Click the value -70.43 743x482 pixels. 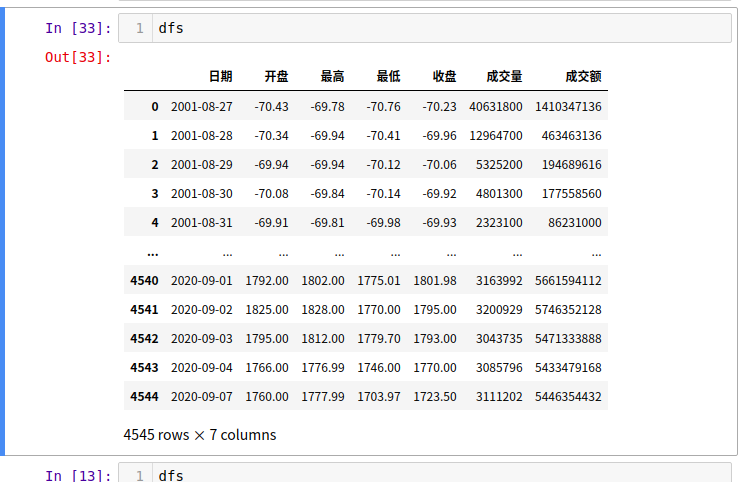point(271,107)
